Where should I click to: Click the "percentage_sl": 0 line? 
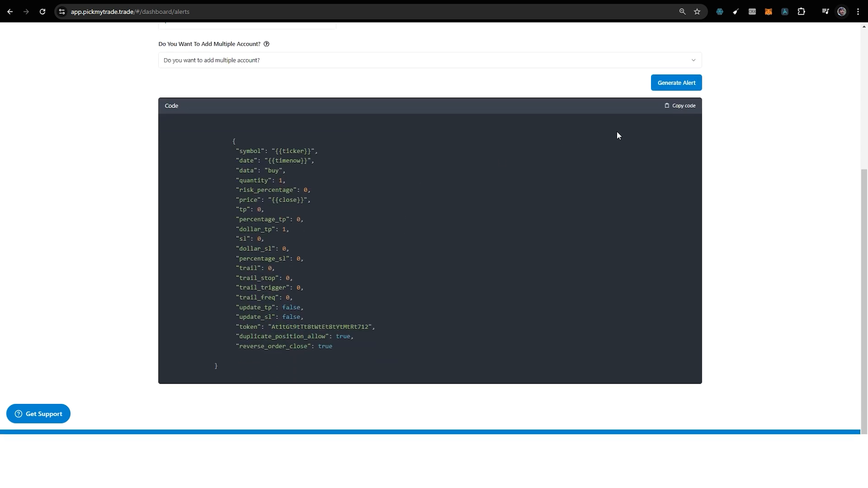coord(269,258)
